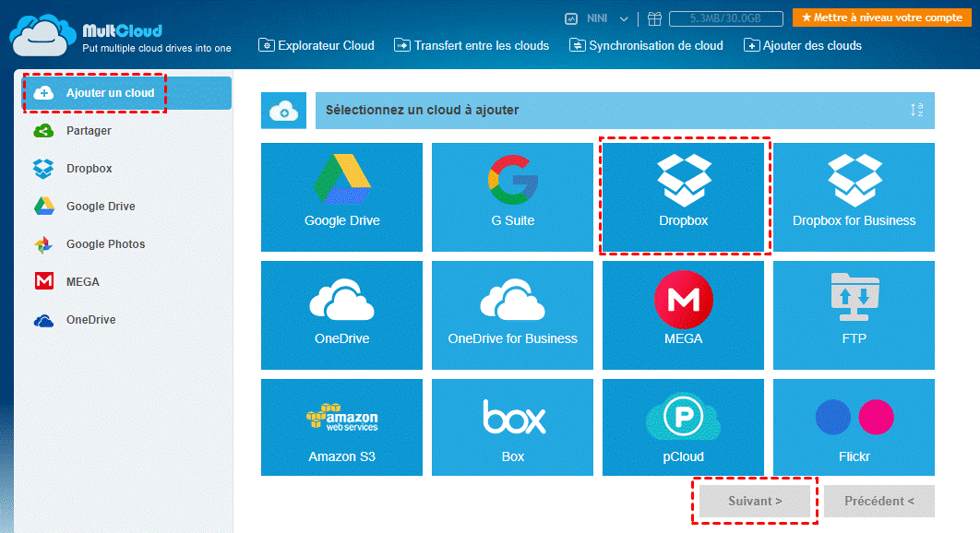980x533 pixels.
Task: Open Synchronisation de cloud
Action: pyautogui.click(x=646, y=45)
